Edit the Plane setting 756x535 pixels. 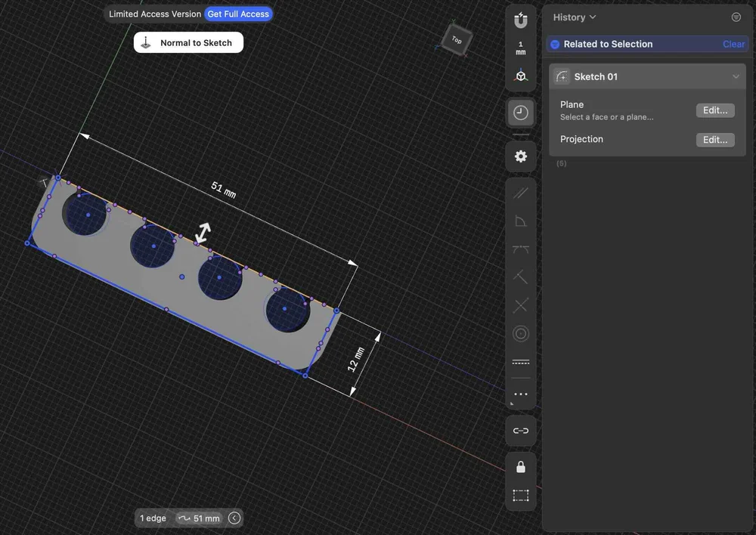point(715,110)
